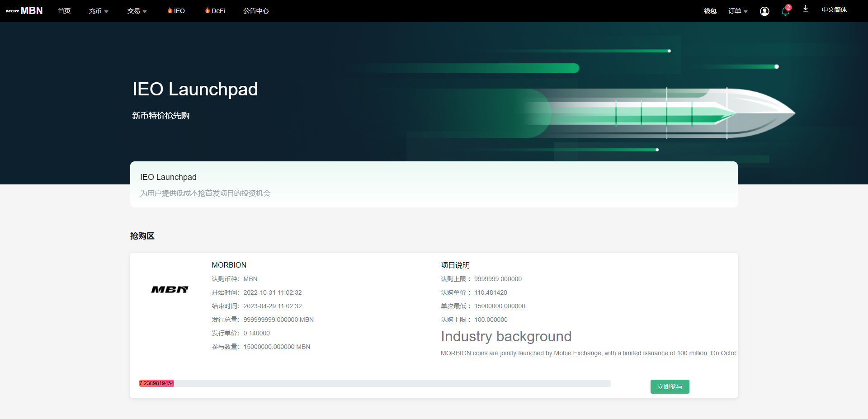Screen dimensions: 868x419
Task: Open the user account profile icon
Action: [764, 11]
